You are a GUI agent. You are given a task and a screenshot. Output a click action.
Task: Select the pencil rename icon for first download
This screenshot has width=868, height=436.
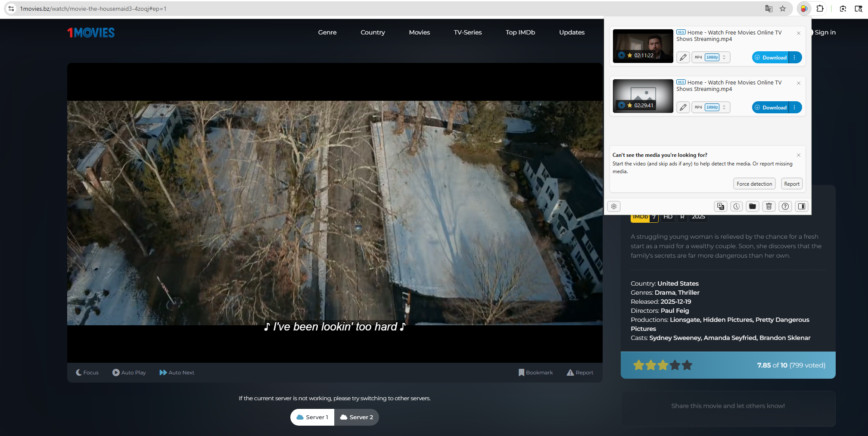pyautogui.click(x=683, y=57)
